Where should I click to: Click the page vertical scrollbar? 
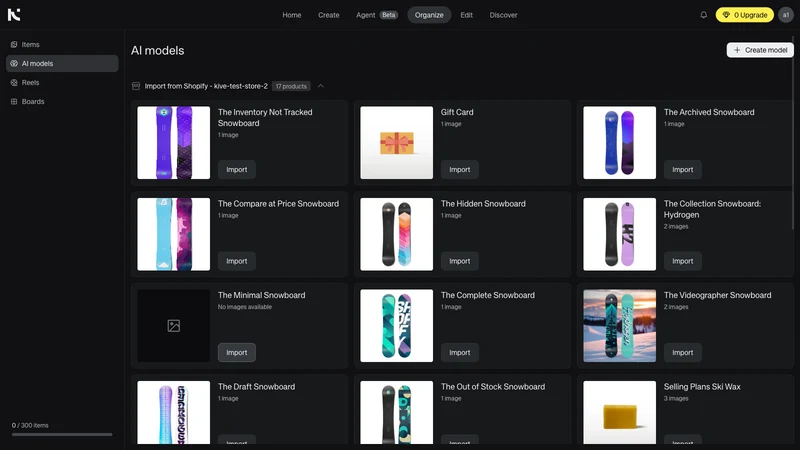click(792, 133)
